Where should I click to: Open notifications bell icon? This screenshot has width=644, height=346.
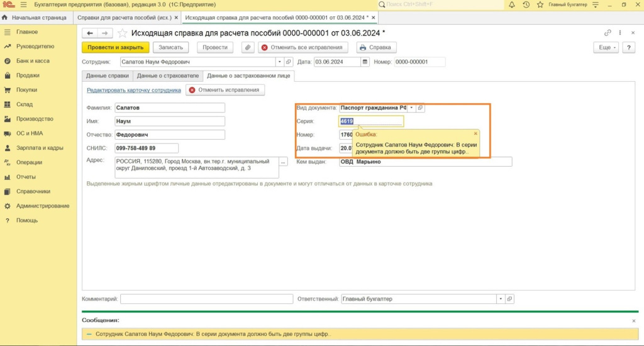tap(512, 4)
